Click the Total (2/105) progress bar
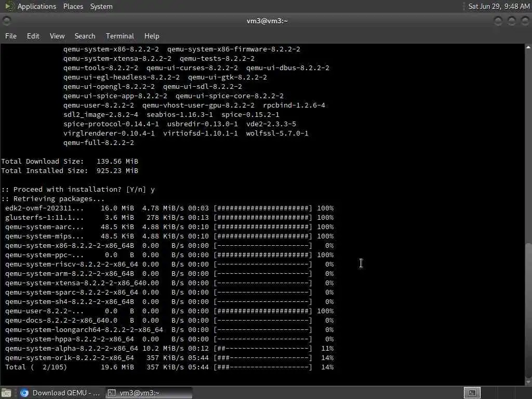The image size is (532, 399). (262, 367)
